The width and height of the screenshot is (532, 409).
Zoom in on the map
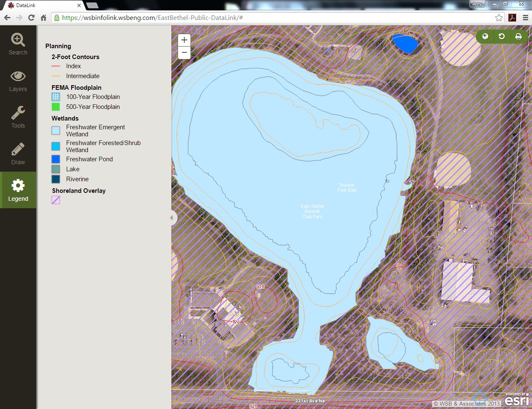tap(184, 40)
